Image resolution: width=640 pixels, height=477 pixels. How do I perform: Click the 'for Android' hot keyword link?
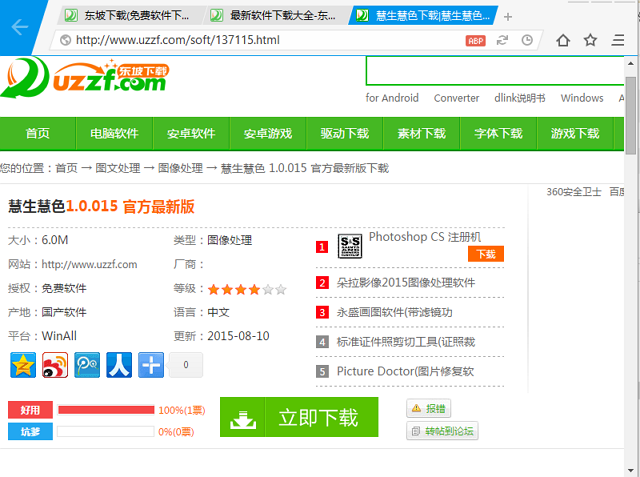click(x=392, y=98)
